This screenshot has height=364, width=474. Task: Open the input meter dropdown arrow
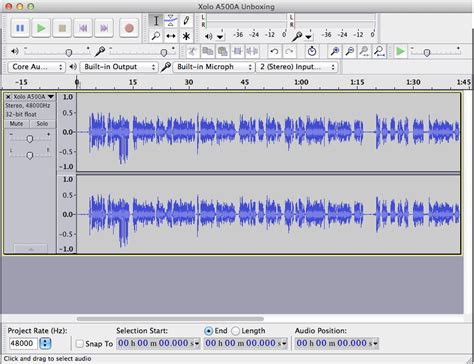[309, 36]
